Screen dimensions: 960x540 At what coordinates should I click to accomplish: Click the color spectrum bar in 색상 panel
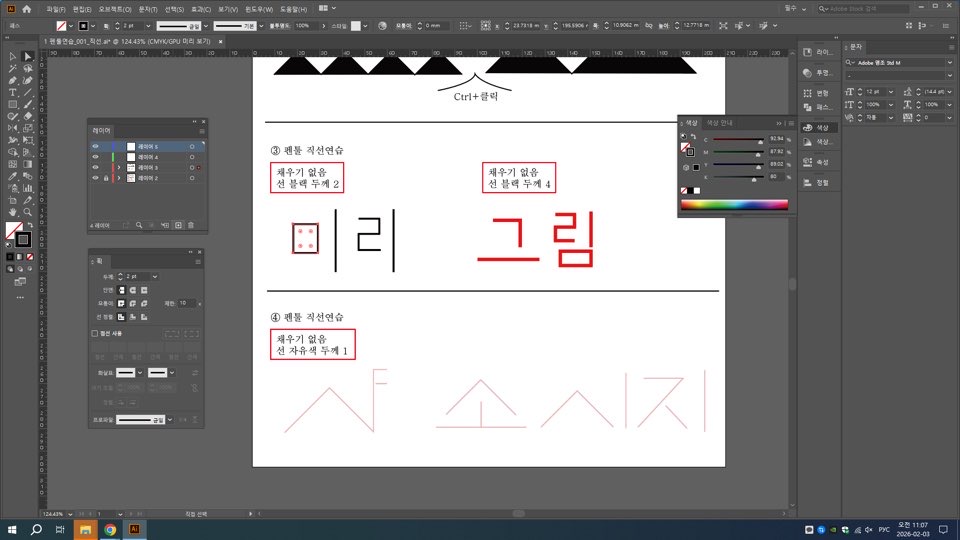tap(734, 205)
